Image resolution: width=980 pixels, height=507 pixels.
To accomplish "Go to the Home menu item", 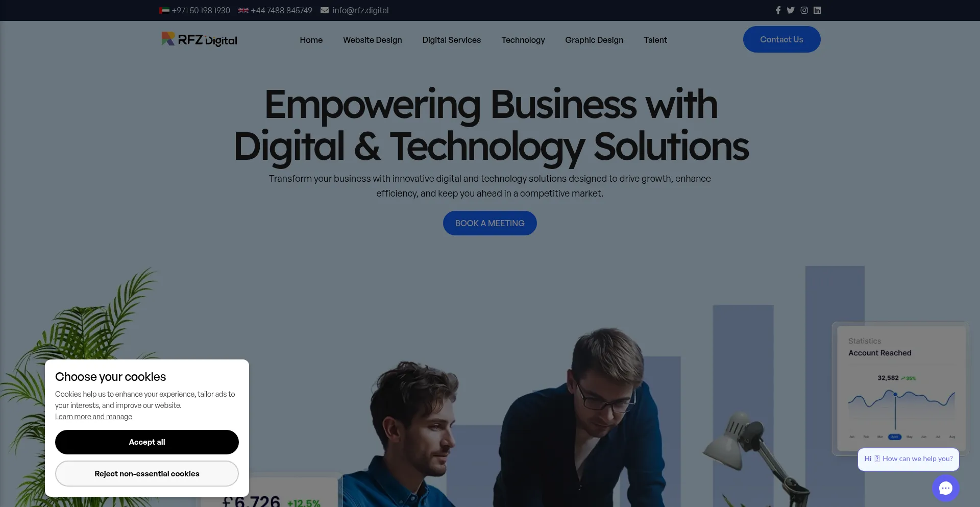I will click(x=311, y=40).
